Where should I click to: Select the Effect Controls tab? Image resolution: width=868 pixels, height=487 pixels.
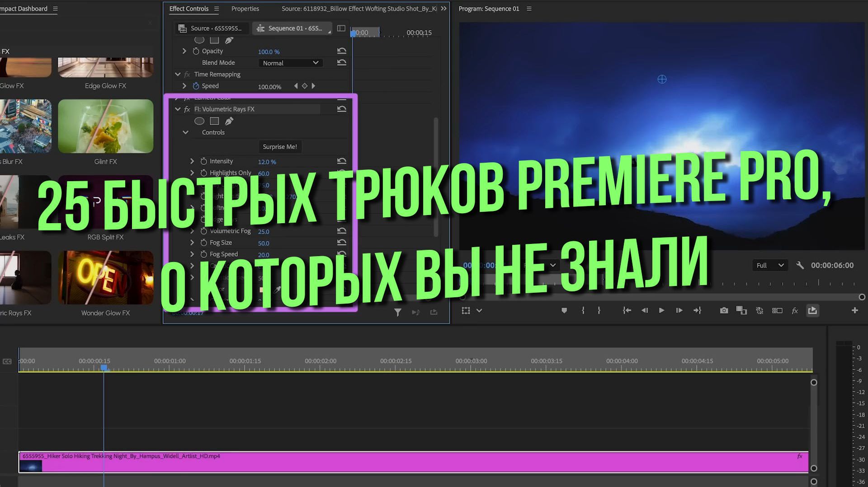pyautogui.click(x=189, y=9)
